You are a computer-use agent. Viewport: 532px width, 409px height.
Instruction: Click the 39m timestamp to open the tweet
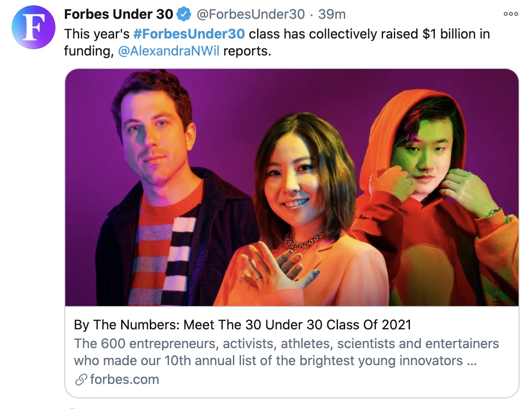tap(332, 14)
